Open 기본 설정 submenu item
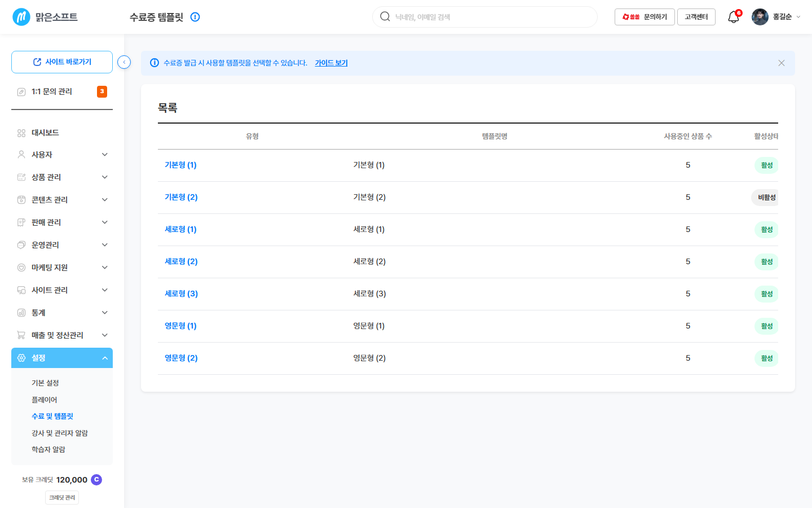Viewport: 812px width, 508px height. (x=45, y=383)
